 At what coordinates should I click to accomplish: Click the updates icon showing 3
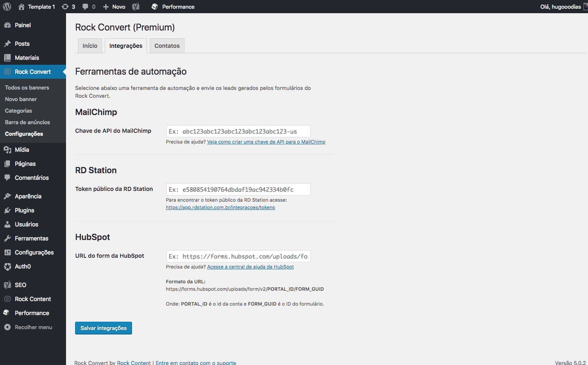pyautogui.click(x=65, y=7)
